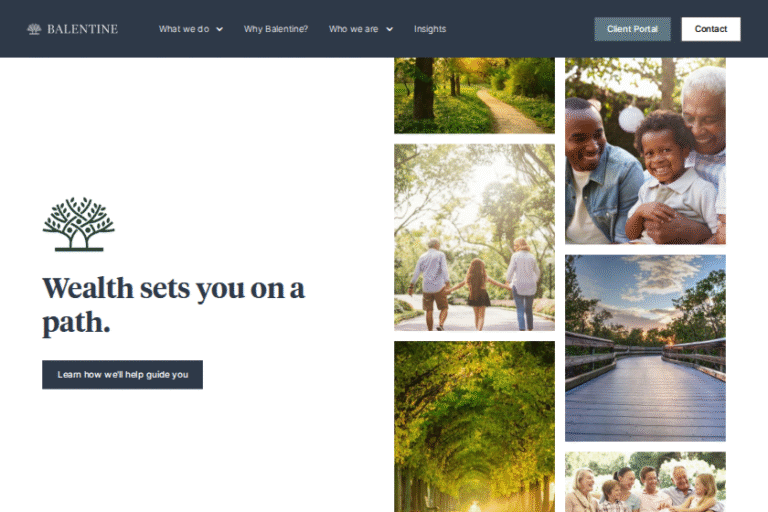Image resolution: width=768 pixels, height=512 pixels.
Task: Select the forest dirt path photo
Action: click(474, 96)
